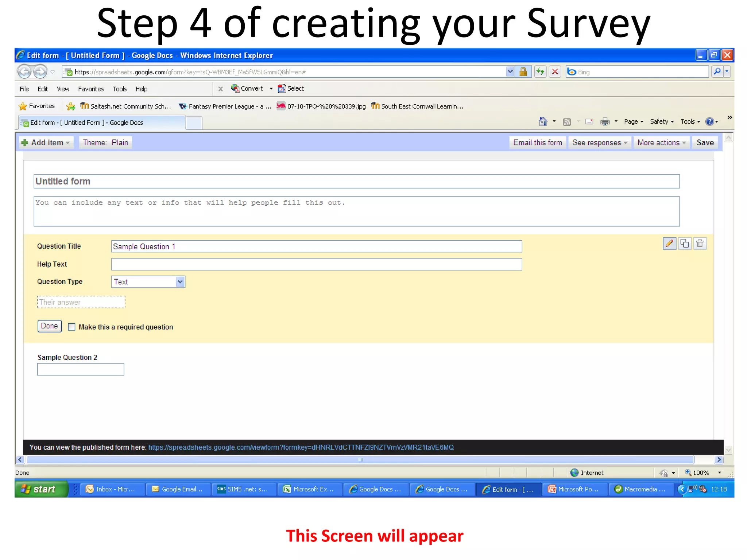This screenshot has height=560, width=747.
Task: Click the trash delete question icon
Action: (x=700, y=243)
